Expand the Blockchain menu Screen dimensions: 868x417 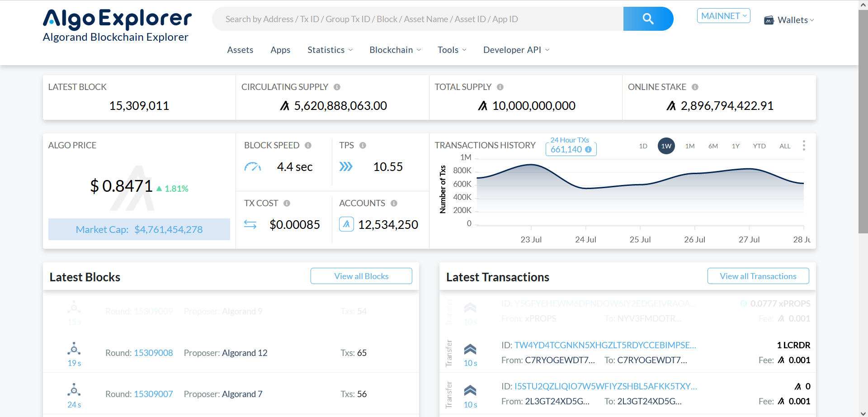395,50
